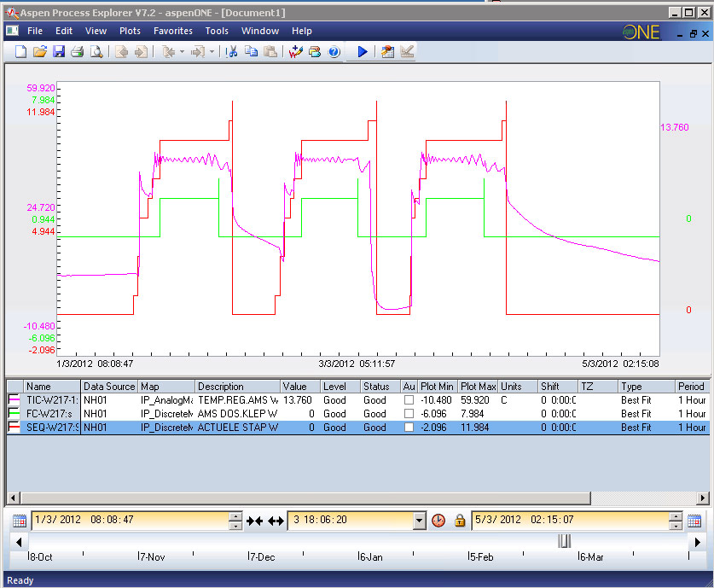The width and height of the screenshot is (714, 588).
Task: Click the previous page arrow icon
Action: pos(121,51)
